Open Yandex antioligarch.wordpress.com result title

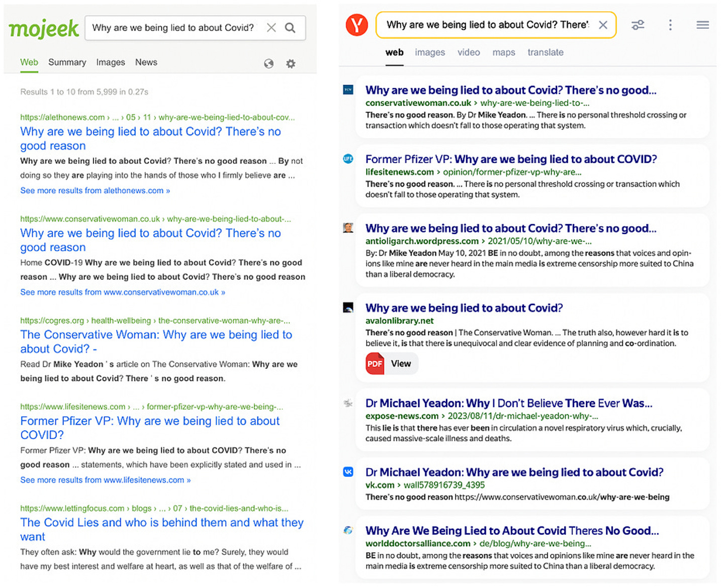pyautogui.click(x=511, y=228)
